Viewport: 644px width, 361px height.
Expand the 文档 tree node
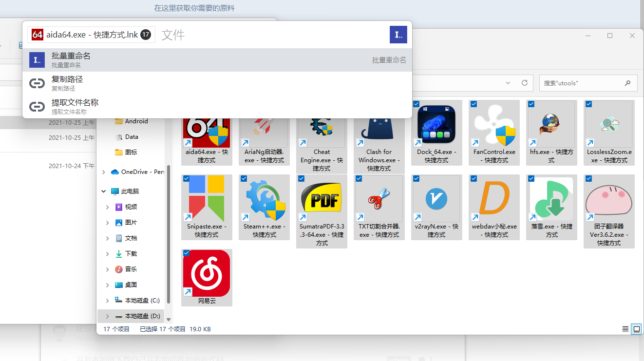[x=108, y=238]
